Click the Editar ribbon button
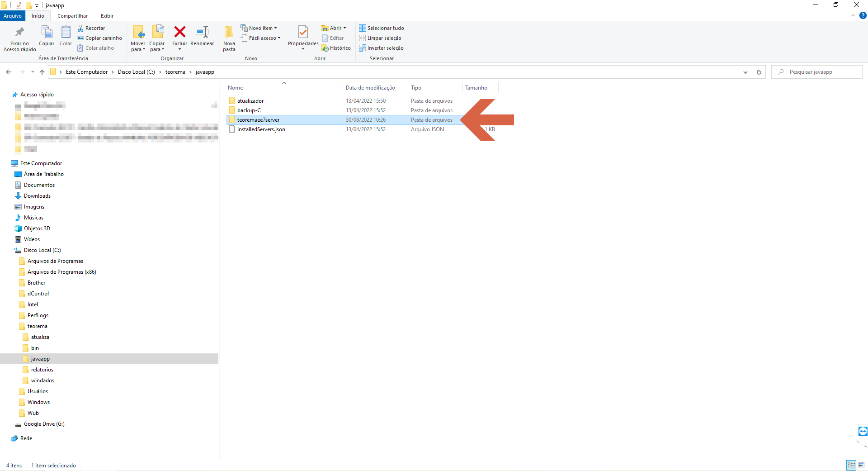This screenshot has width=868, height=471. (x=333, y=38)
